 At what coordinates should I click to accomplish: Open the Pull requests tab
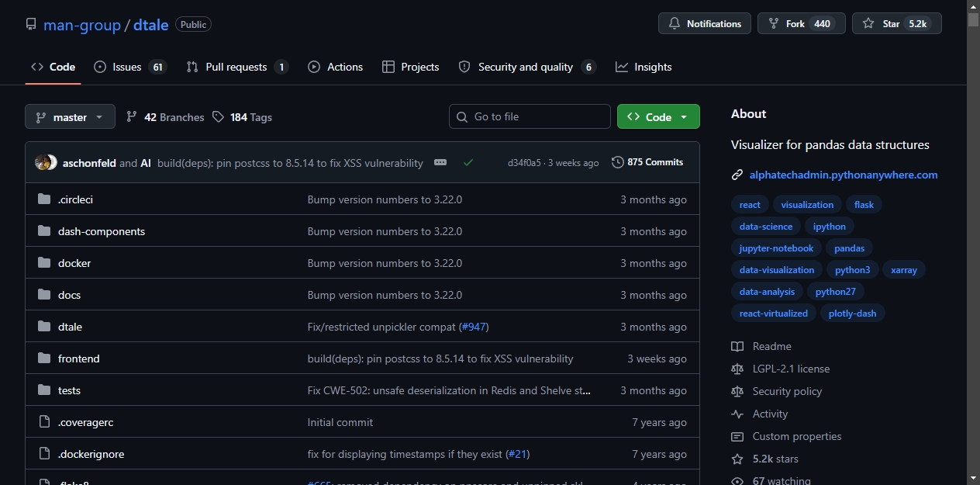coord(237,67)
